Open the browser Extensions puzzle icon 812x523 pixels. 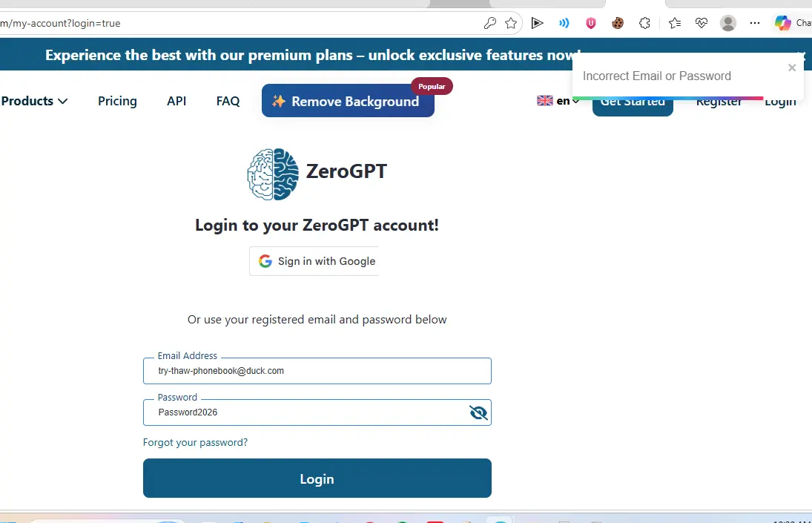pos(644,23)
